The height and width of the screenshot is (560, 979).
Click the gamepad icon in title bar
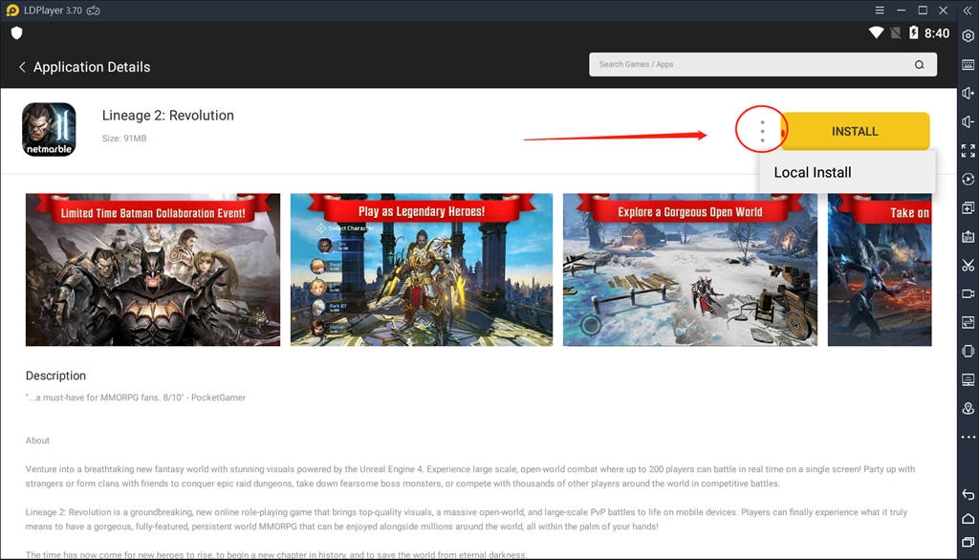click(93, 11)
